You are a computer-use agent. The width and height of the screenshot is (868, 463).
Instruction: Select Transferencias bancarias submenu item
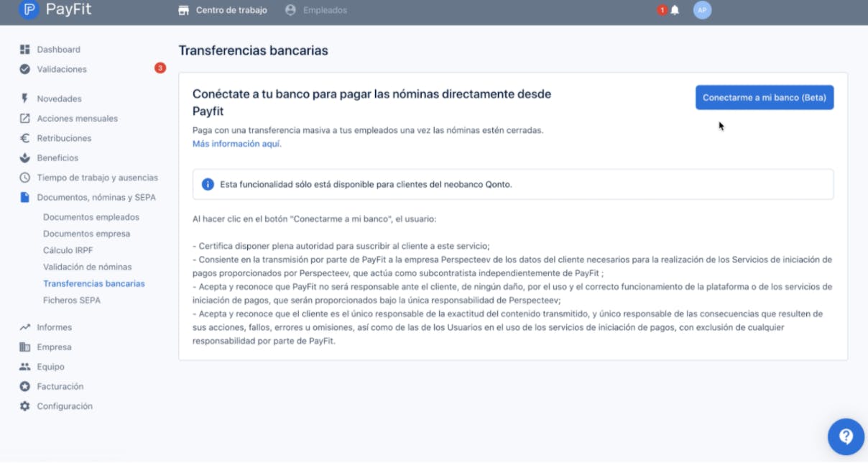(94, 283)
